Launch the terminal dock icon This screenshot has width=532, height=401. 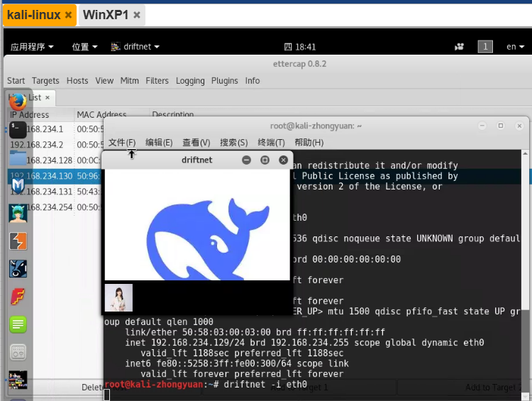point(18,130)
